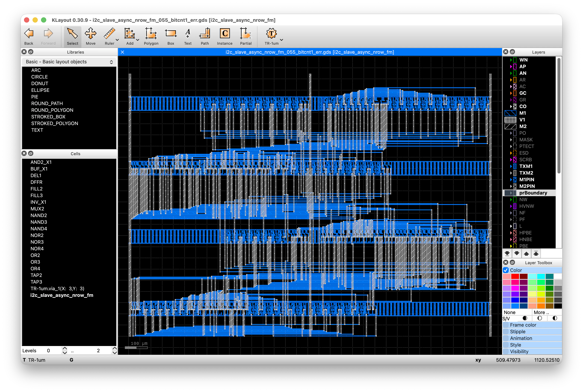Open the Add tool options arrow

pos(137,40)
